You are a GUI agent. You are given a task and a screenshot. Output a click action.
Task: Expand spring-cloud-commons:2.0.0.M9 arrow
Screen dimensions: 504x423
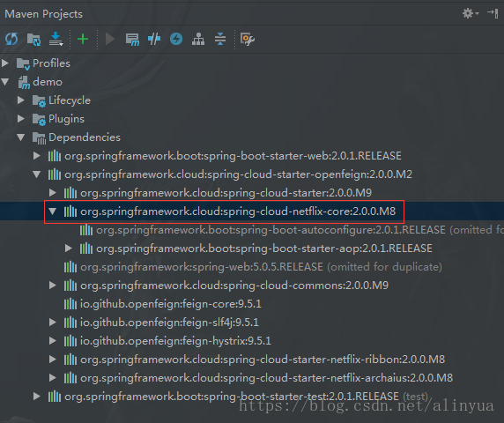tap(53, 286)
